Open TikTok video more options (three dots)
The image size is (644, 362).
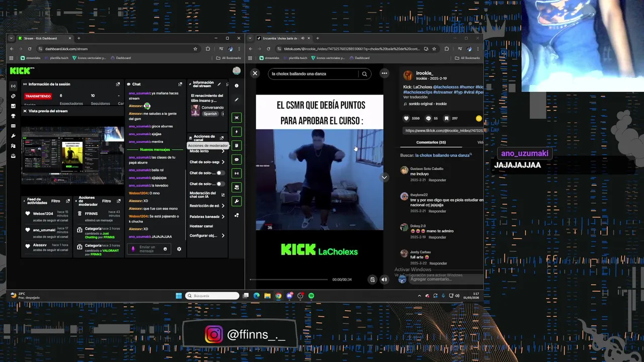(x=384, y=73)
